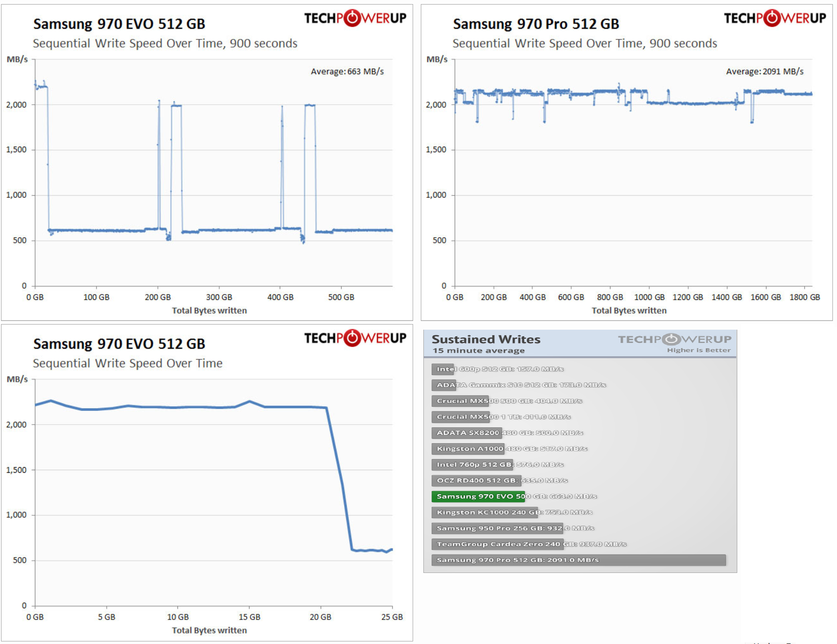Click the '5 GB' axis label
The width and height of the screenshot is (837, 644).
click(106, 617)
